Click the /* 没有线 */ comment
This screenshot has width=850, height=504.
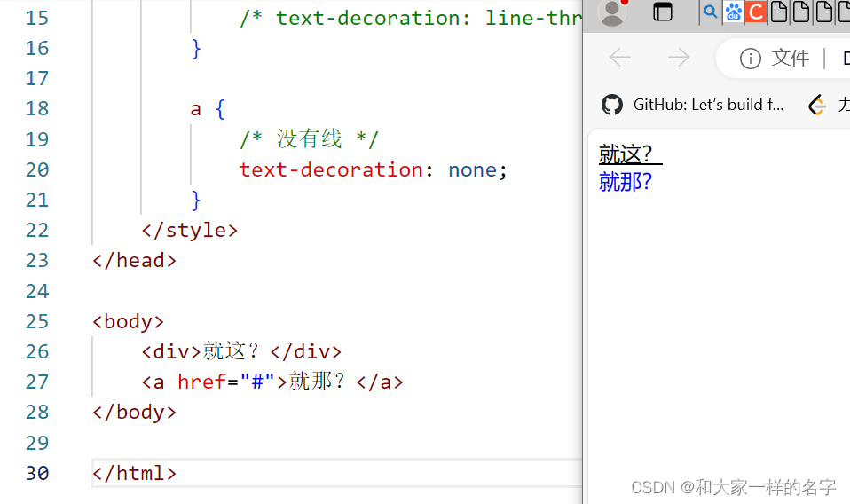pos(309,139)
